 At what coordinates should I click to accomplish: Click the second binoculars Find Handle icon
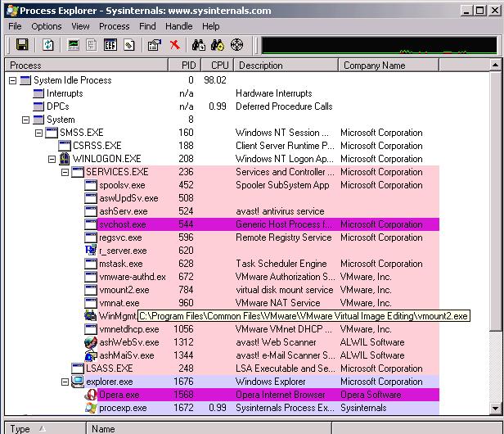point(218,45)
